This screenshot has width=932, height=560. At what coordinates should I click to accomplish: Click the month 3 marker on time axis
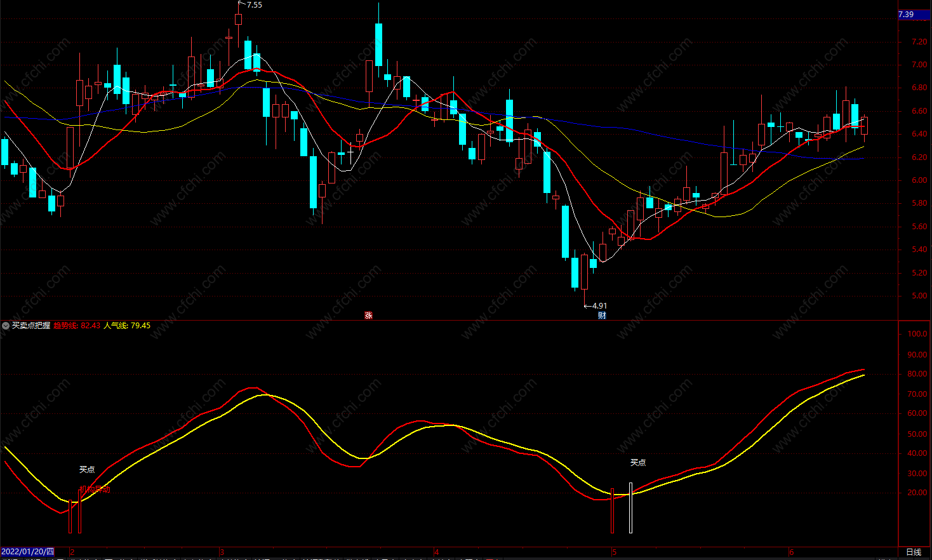(x=222, y=552)
